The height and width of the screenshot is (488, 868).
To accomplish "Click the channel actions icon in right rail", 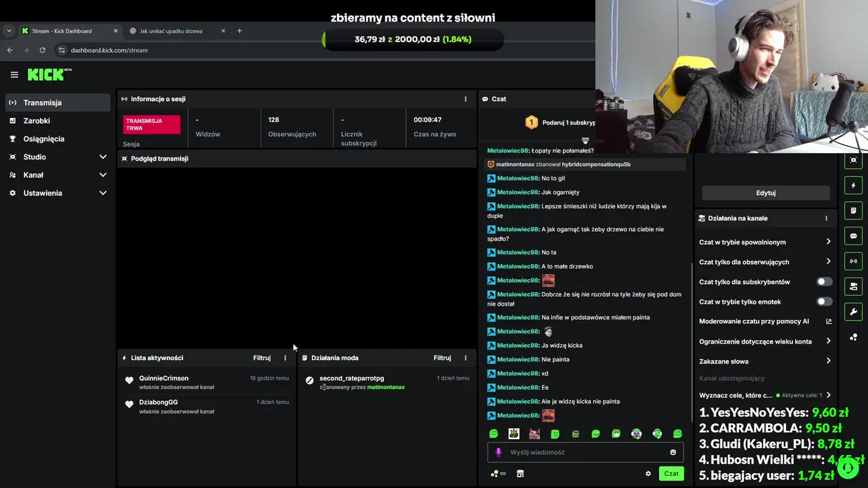I will [x=853, y=287].
